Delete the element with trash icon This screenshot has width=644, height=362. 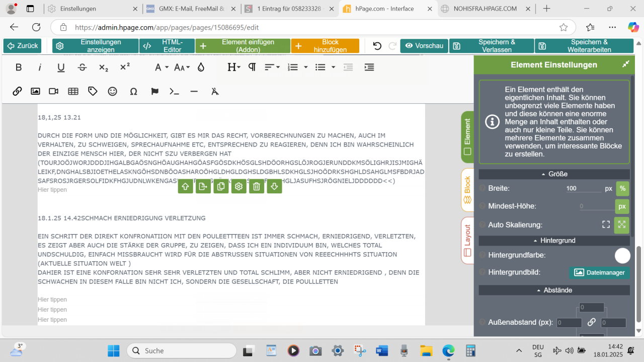(257, 186)
